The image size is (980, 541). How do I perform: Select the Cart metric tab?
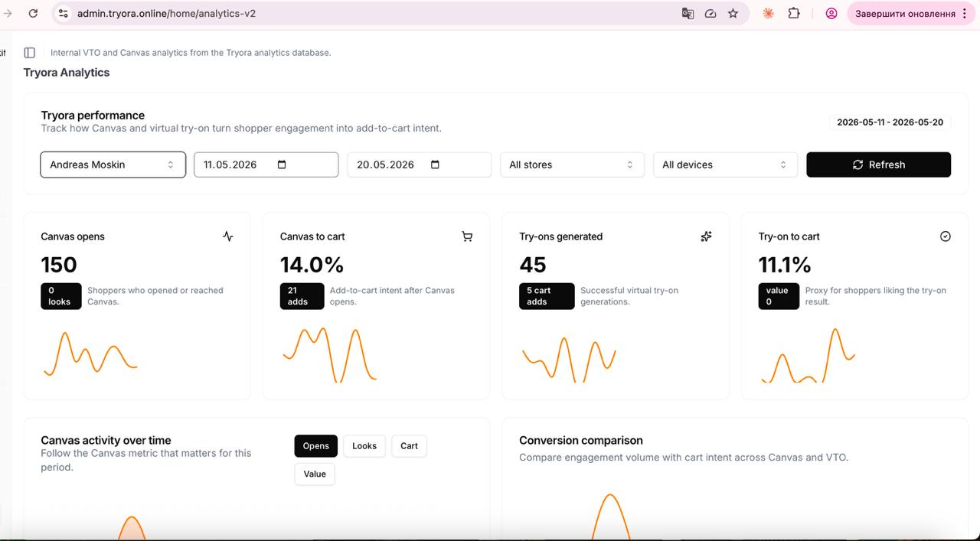409,446
